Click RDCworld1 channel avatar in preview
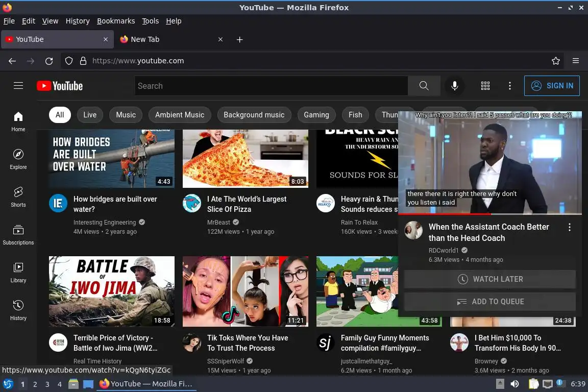Screen dimensions: 588x392 pyautogui.click(x=413, y=230)
